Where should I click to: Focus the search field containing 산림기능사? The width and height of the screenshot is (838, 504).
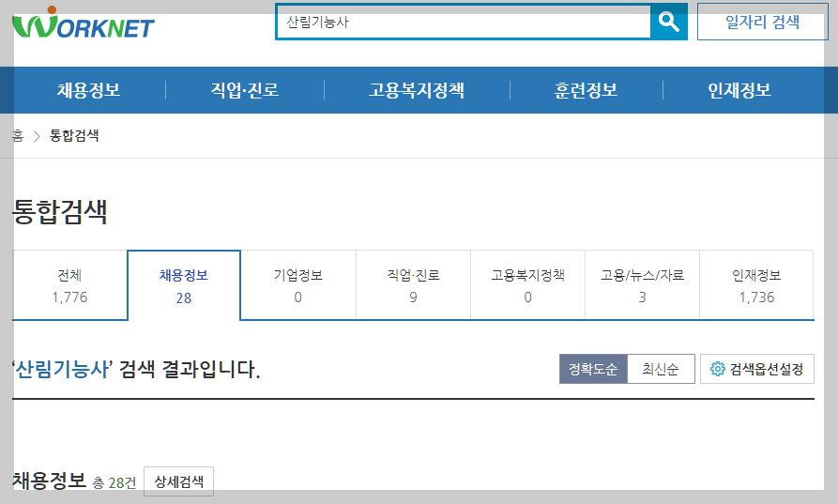pyautogui.click(x=464, y=22)
